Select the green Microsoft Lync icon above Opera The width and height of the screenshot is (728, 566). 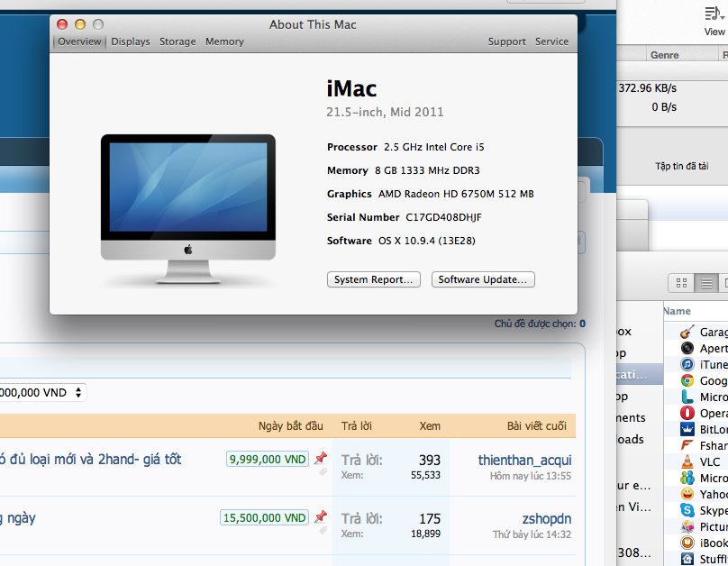[687, 397]
